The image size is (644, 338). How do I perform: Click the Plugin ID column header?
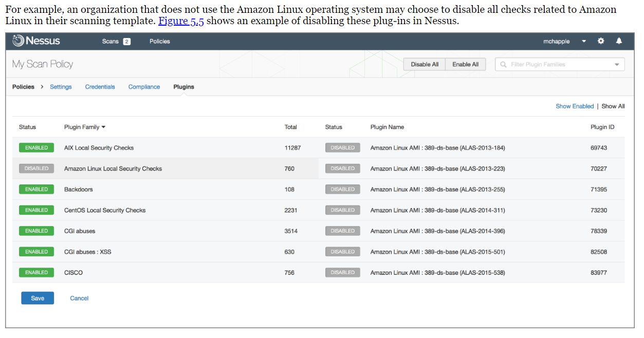point(602,127)
